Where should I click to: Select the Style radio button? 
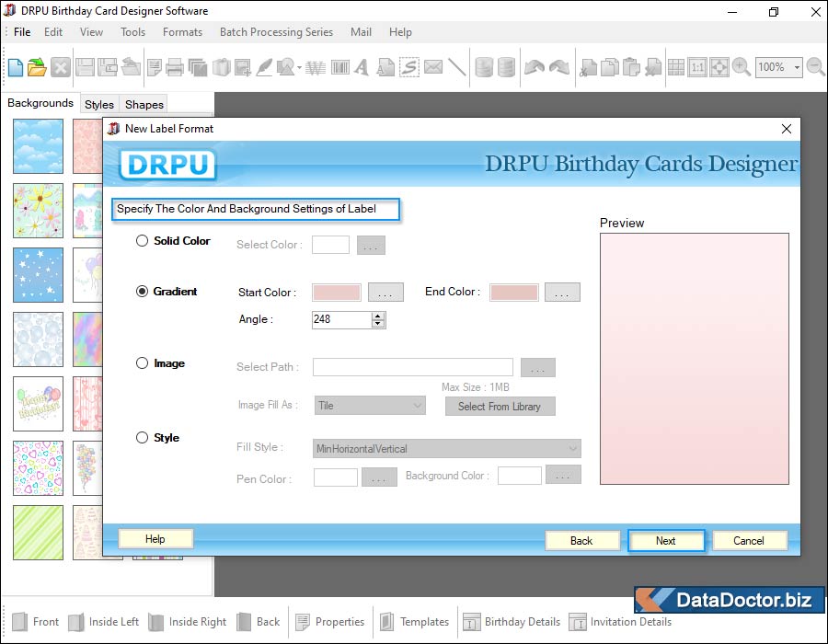pos(142,438)
